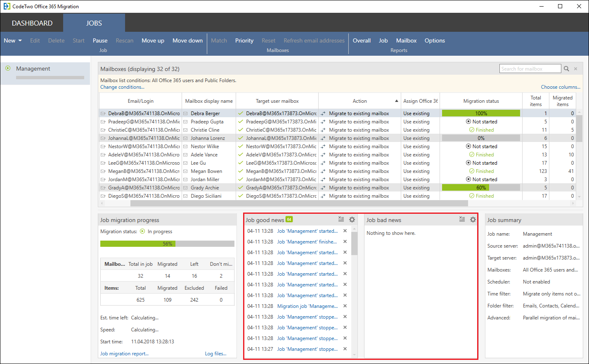The height and width of the screenshot is (364, 589).
Task: Open report Options
Action: [x=435, y=40]
